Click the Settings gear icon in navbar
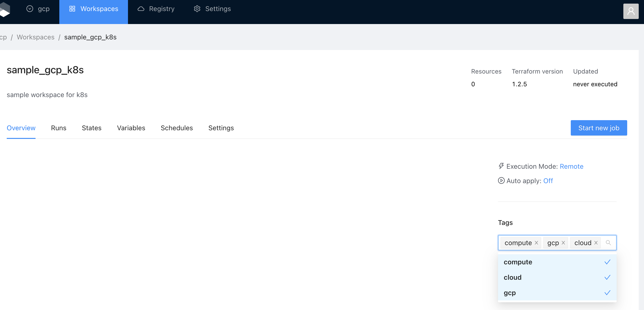Screen dimensions: 644x310 pos(197,9)
